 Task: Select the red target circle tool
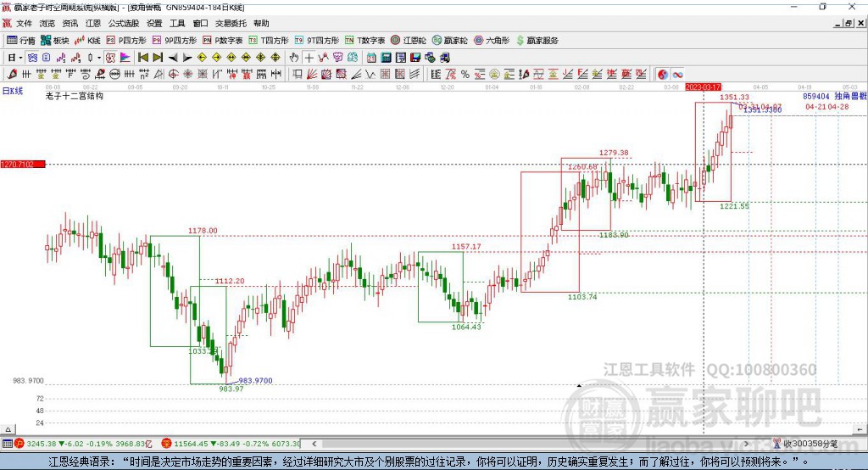click(173, 75)
